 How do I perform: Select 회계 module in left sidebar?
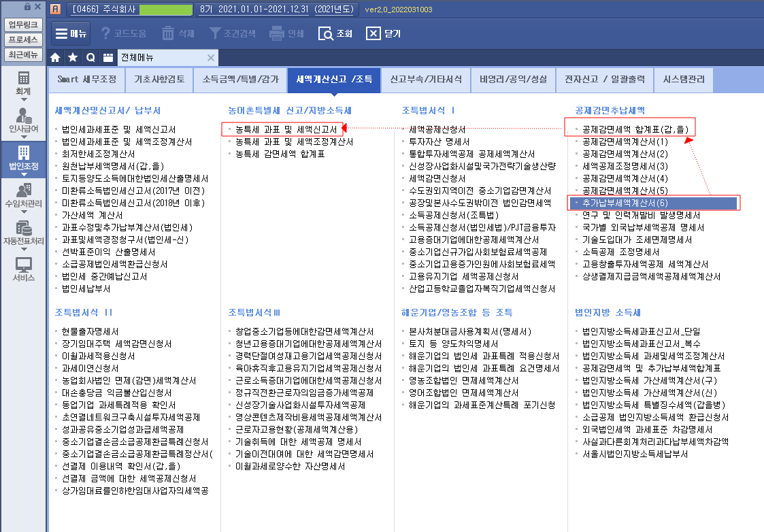23,82
